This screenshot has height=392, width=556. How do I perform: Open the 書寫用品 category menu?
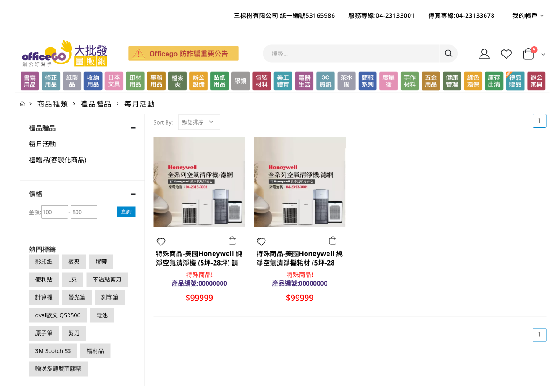click(30, 81)
